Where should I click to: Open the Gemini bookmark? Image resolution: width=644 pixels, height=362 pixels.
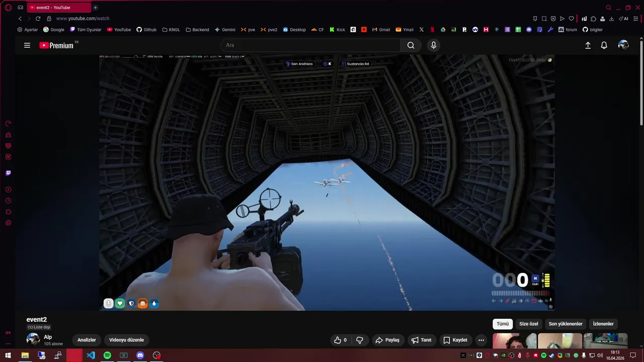(x=225, y=30)
